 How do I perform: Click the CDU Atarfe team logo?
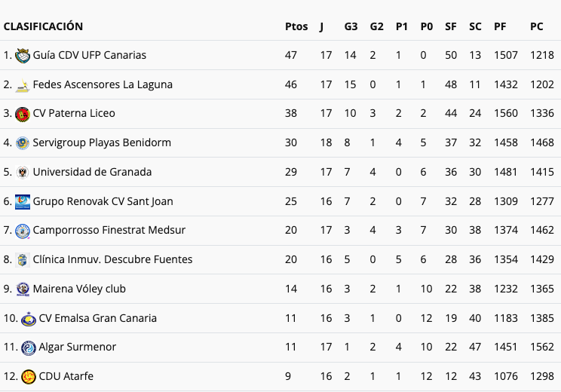coord(29,377)
